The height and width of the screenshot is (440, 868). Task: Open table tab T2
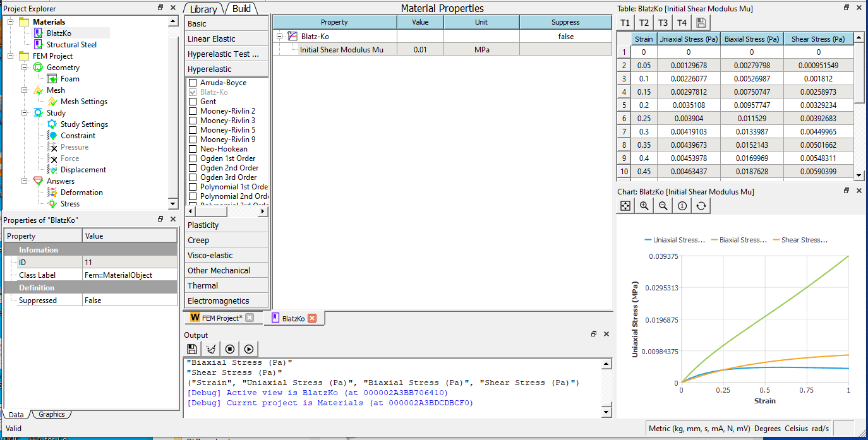[644, 23]
